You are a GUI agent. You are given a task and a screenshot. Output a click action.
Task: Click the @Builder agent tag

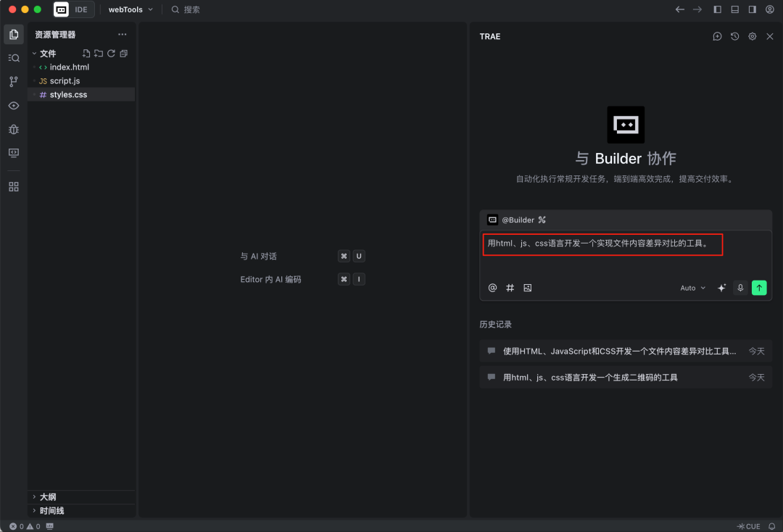[517, 220]
